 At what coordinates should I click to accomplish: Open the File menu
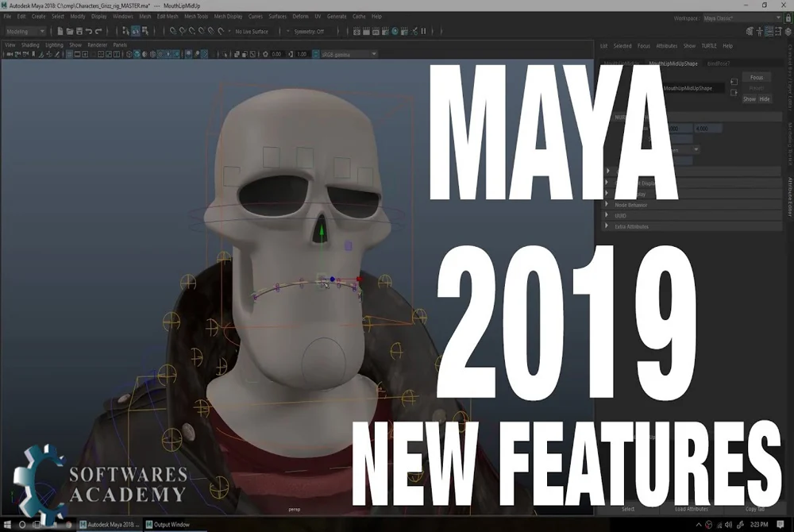coord(8,16)
